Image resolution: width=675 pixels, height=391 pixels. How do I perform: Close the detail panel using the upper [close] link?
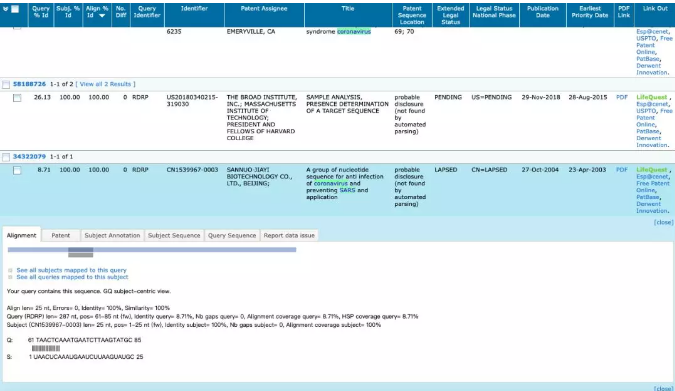(x=663, y=222)
